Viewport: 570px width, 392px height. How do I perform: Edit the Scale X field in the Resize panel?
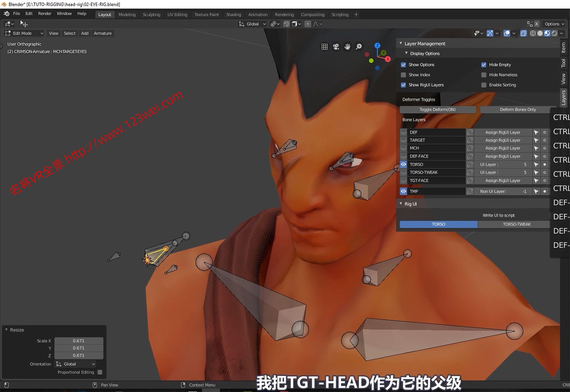(79, 341)
